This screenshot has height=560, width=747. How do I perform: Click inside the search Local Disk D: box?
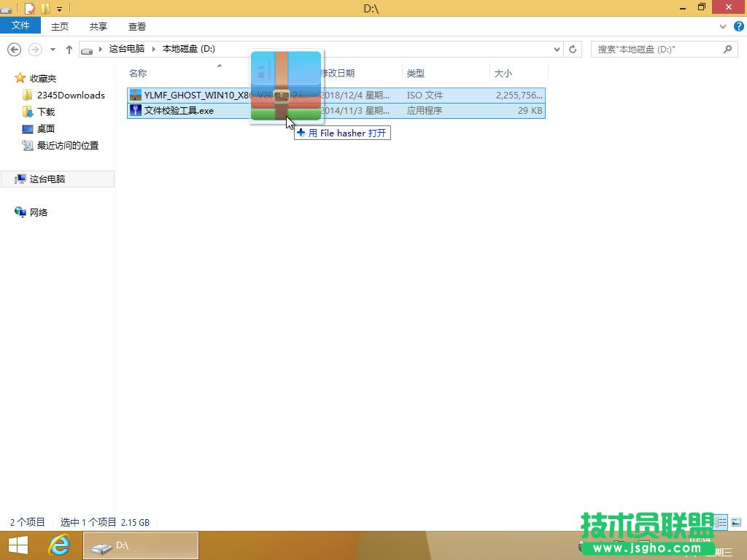(657, 49)
